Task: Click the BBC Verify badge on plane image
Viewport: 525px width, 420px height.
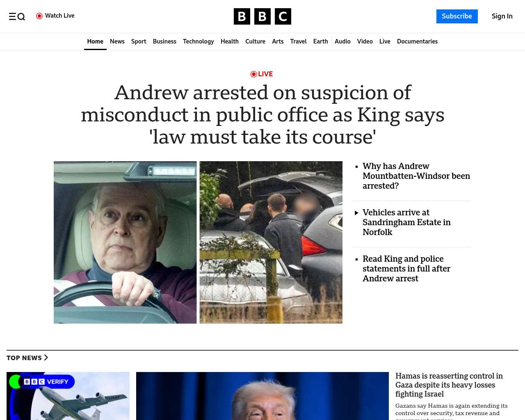Action: point(46,382)
